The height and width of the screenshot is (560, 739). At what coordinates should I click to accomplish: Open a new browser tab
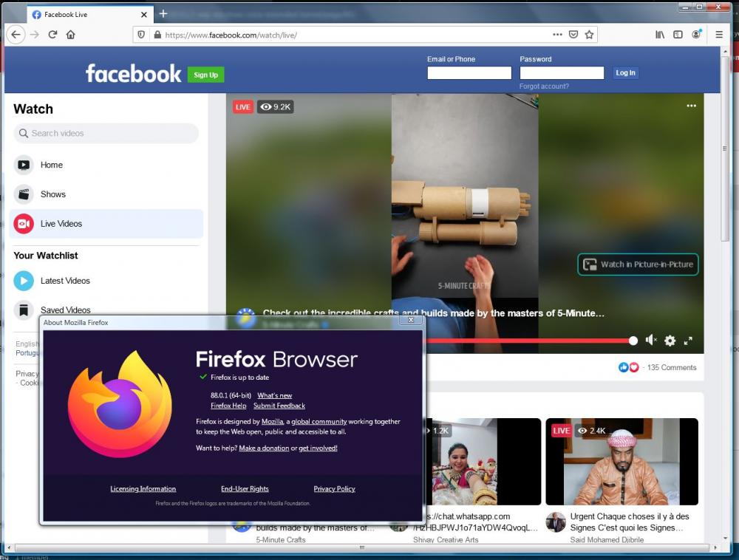(163, 13)
